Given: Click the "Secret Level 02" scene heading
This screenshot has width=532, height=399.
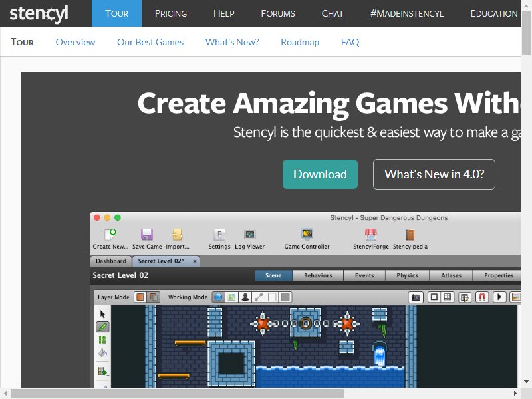Looking at the screenshot, I should click(120, 275).
